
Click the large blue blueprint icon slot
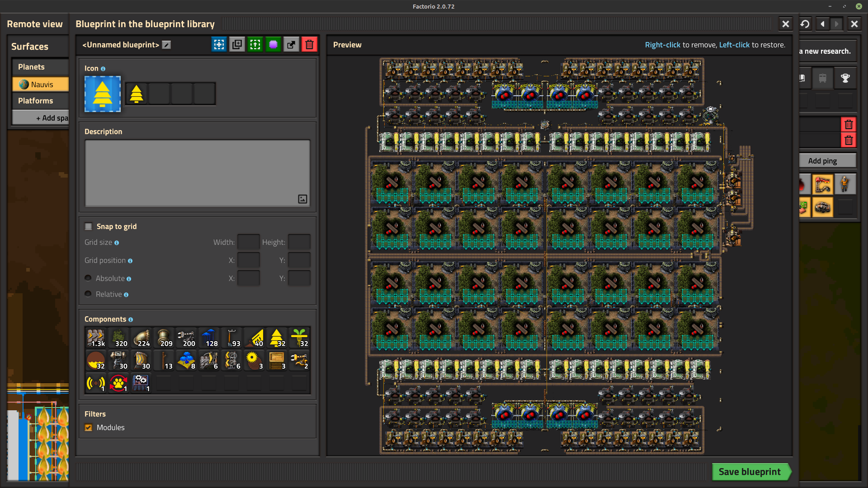(x=103, y=94)
